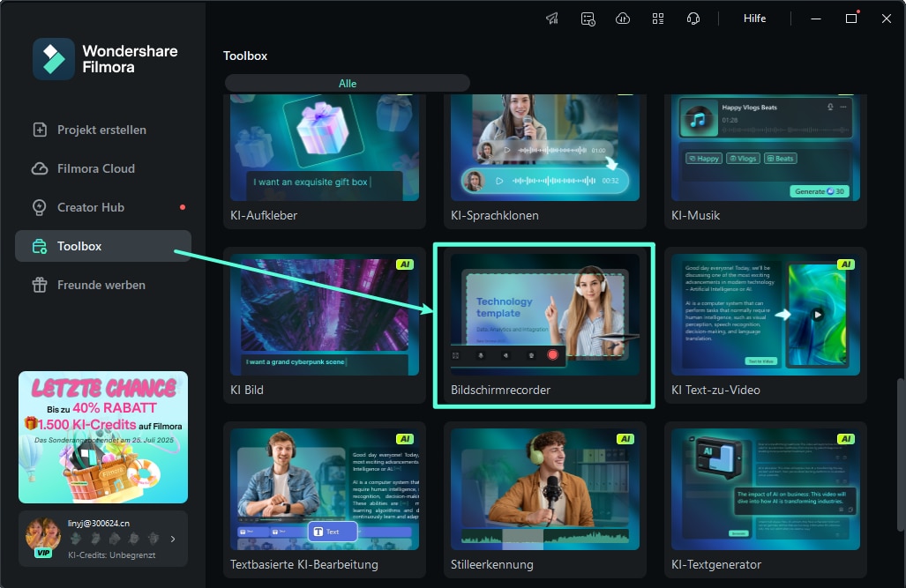Image resolution: width=906 pixels, height=588 pixels.
Task: Click the KI-Musik label text
Action: click(x=696, y=215)
